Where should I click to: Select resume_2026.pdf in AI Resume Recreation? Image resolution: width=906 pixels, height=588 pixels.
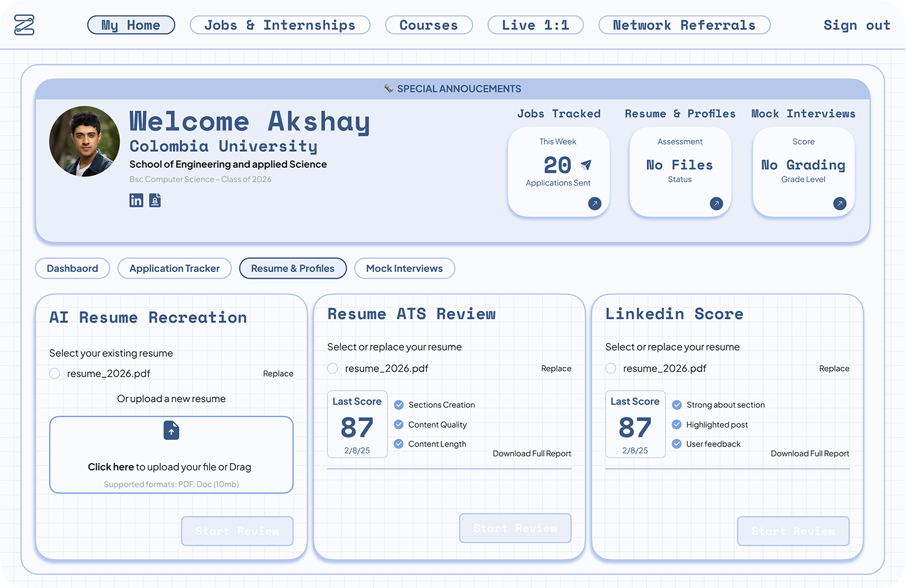[54, 373]
